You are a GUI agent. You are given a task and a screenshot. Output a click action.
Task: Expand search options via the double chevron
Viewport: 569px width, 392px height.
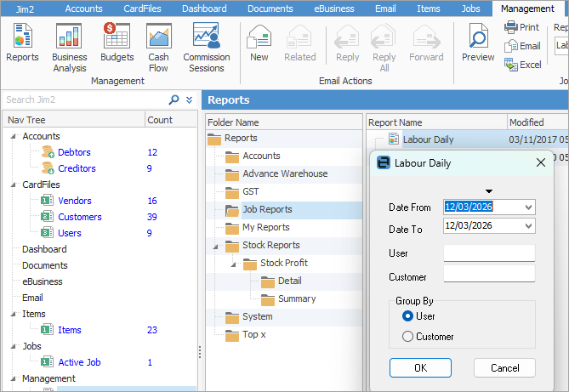[x=189, y=99]
